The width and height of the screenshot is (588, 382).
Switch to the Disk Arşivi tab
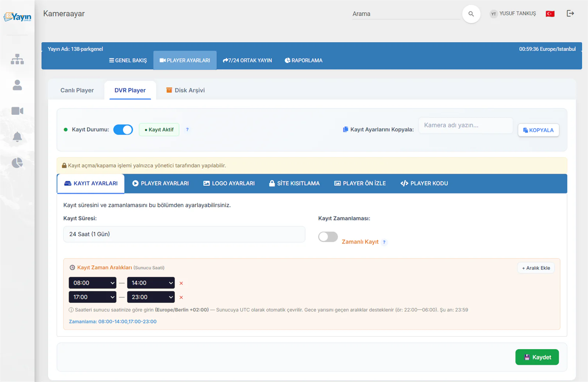pos(186,90)
